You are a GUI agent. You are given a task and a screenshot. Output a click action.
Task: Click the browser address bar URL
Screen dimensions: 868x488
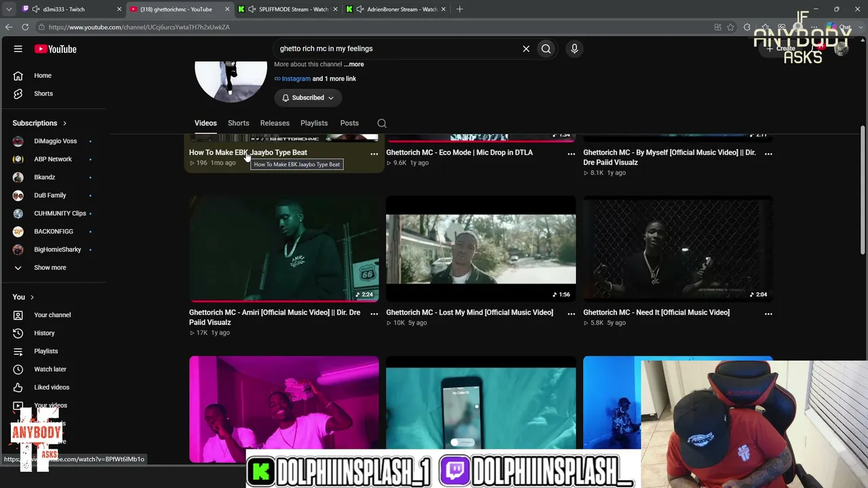139,27
